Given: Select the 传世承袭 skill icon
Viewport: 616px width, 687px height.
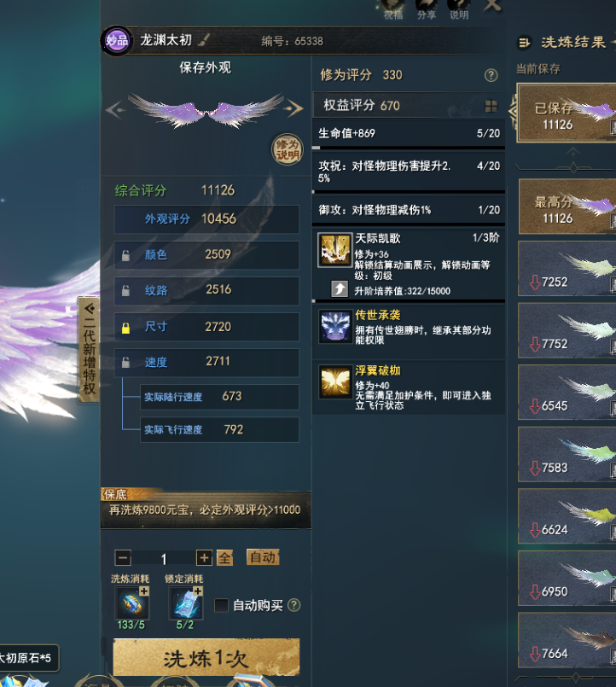Looking at the screenshot, I should 335,326.
